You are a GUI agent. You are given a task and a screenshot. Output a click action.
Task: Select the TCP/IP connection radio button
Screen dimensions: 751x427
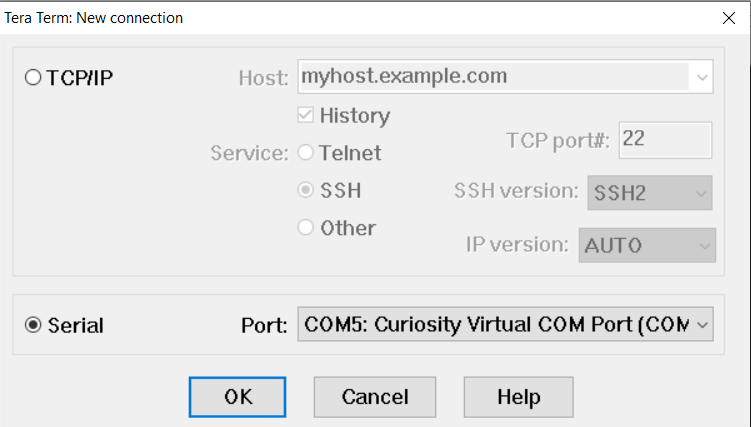coord(34,78)
